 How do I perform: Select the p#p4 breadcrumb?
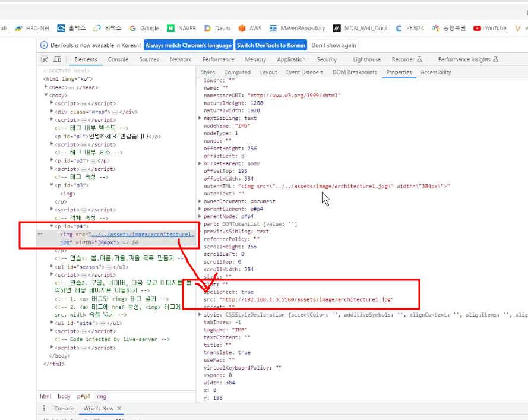pos(84,396)
